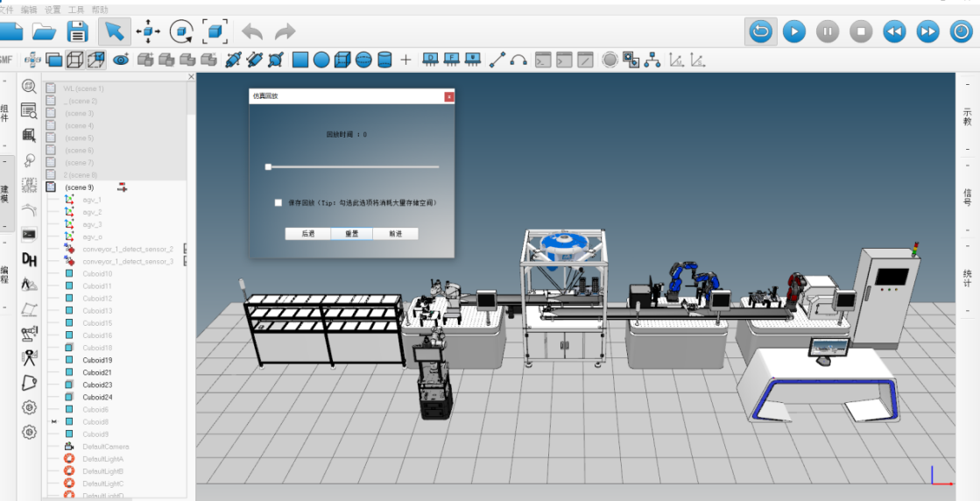Open the 设置 menu

point(53,10)
